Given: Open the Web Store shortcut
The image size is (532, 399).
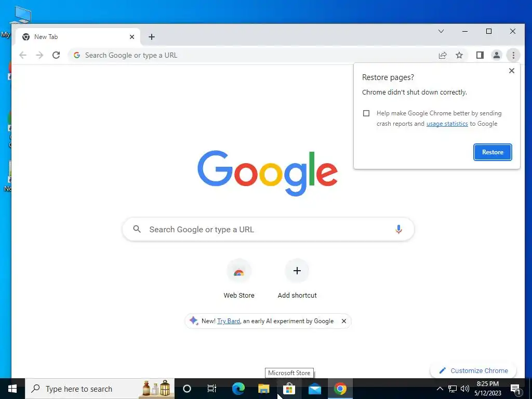Looking at the screenshot, I should pos(239,279).
